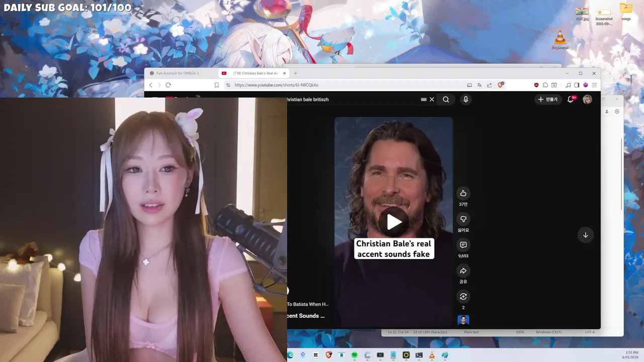Screen dimensions: 644x362
Task: Share this page from the address bar
Action: [x=490, y=85]
